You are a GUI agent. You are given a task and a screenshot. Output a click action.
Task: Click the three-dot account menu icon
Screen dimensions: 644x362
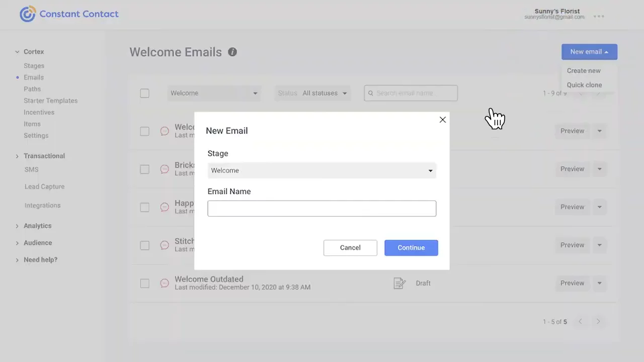tap(599, 17)
